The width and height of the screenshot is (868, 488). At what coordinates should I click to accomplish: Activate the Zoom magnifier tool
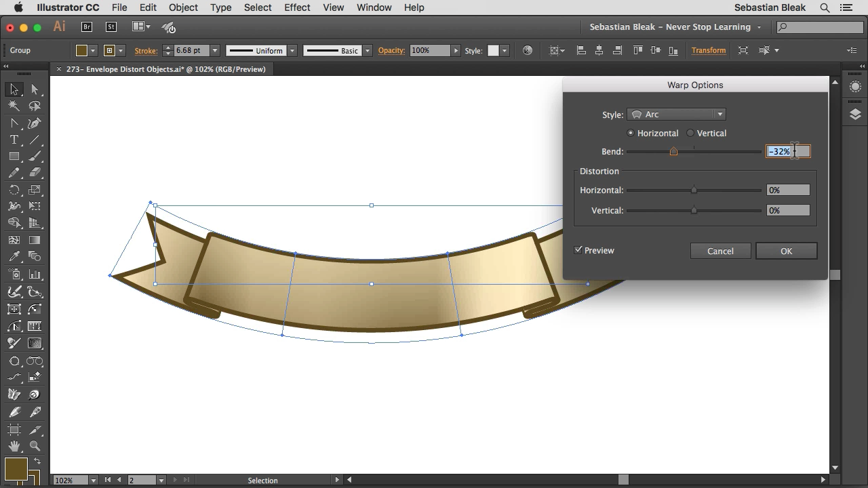point(35,446)
